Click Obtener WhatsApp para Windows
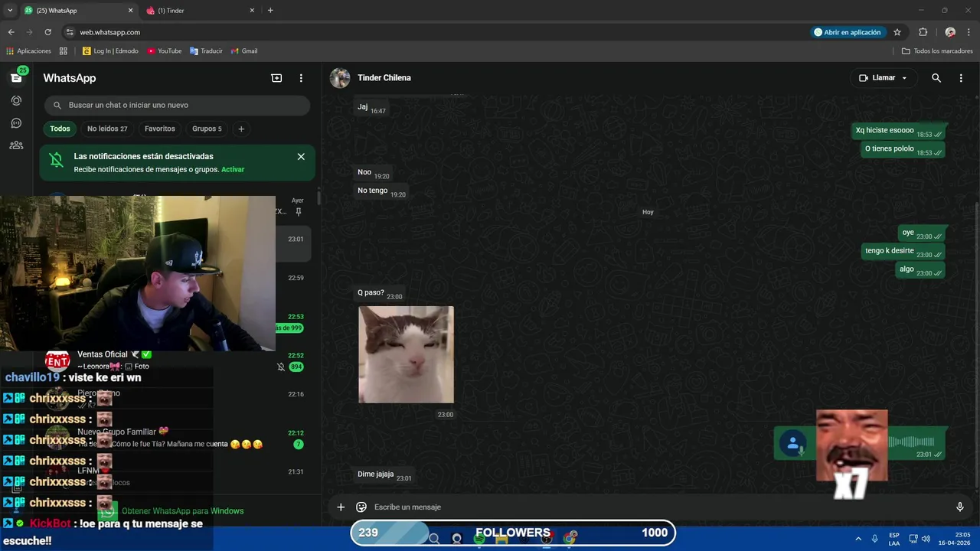Image resolution: width=980 pixels, height=551 pixels. pos(182,511)
